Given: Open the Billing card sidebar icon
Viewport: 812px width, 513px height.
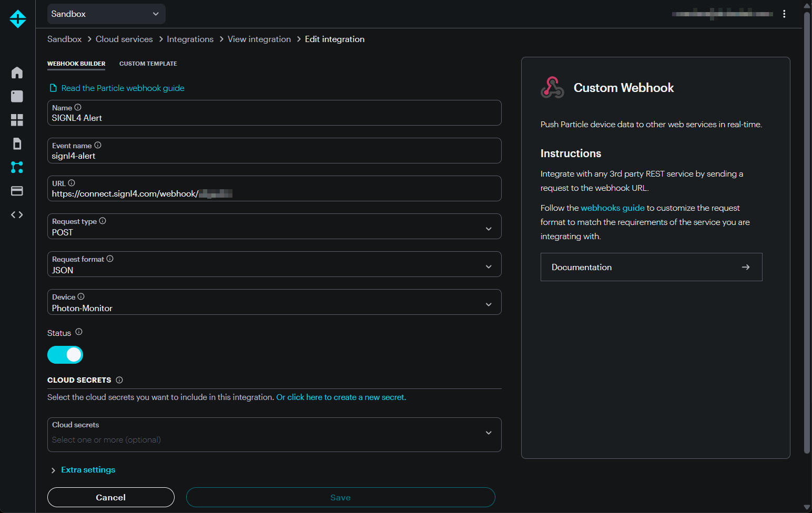Looking at the screenshot, I should (x=17, y=191).
